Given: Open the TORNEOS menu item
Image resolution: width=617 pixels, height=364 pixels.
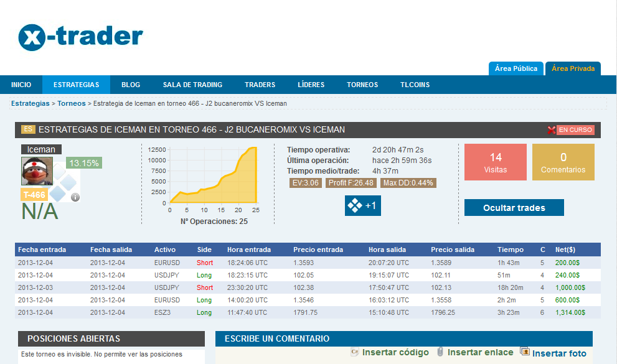Looking at the screenshot, I should (362, 85).
